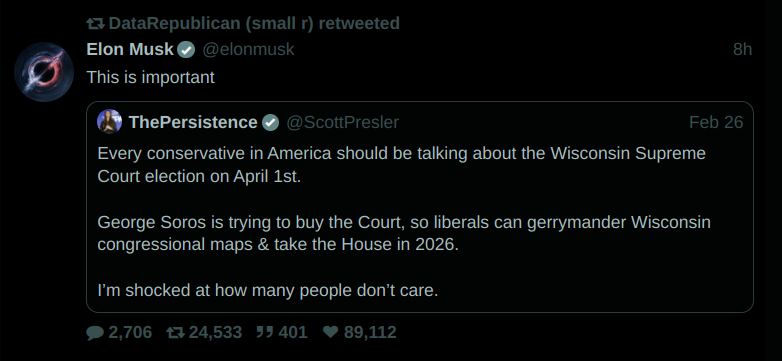Open ThePersistence display name link
The width and height of the screenshot is (782, 361).
193,122
